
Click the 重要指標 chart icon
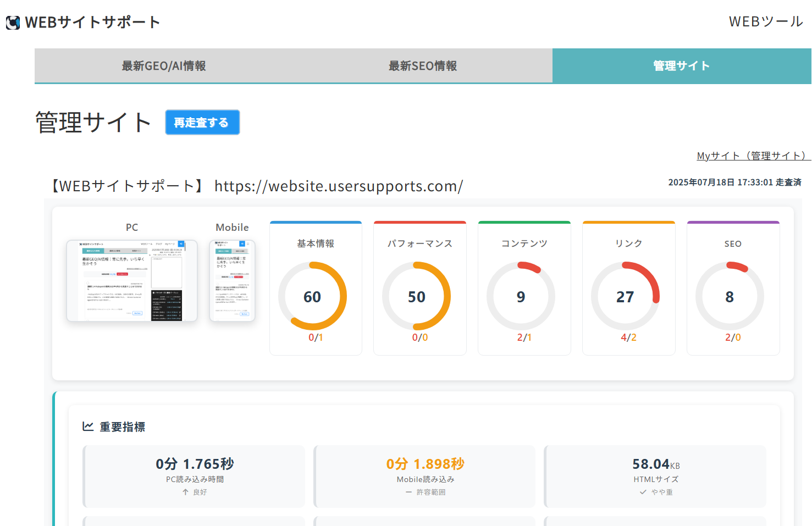click(x=88, y=427)
